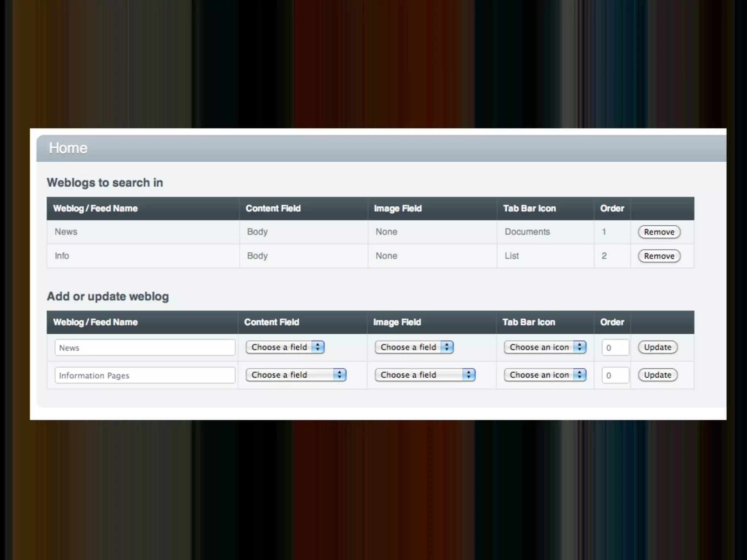
Task: Click Update for Information Pages row
Action: (x=657, y=375)
